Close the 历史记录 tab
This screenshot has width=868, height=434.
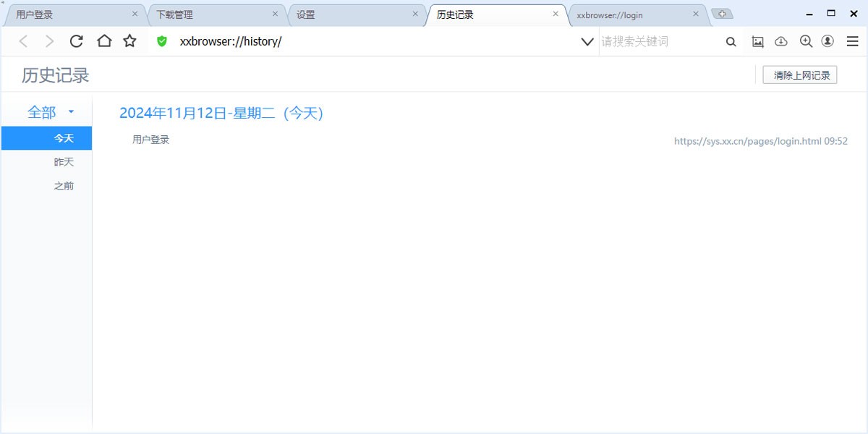[556, 14]
